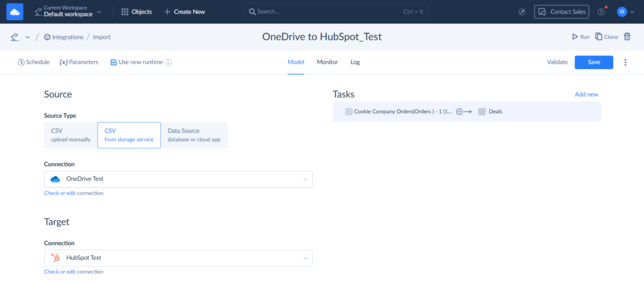Save the integration
This screenshot has width=644, height=283.
(x=594, y=62)
